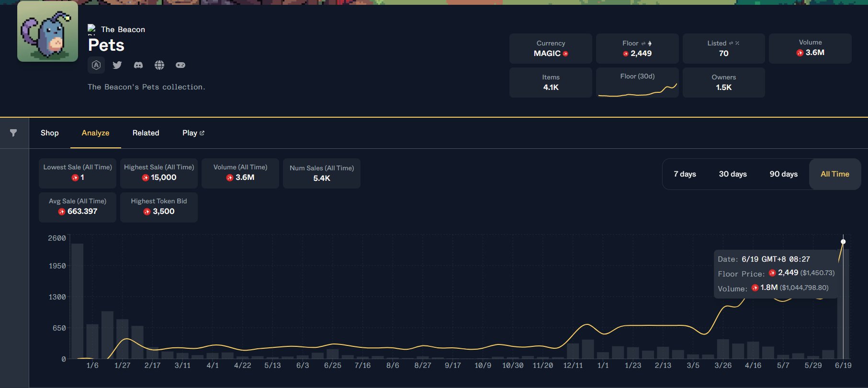This screenshot has height=388, width=868.
Task: Open the Arbitrum explorer hexagon icon
Action: [x=96, y=65]
